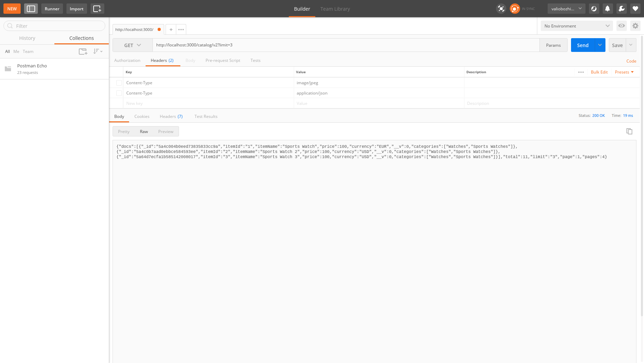Switch response view to Pretty
This screenshot has width=644, height=363.
[124, 132]
